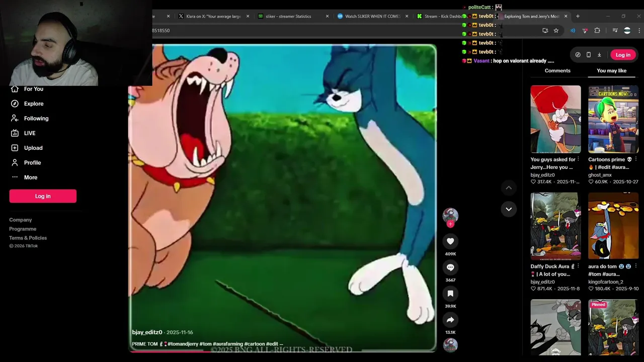Open kingofcartoon_2 creator name
This screenshot has height=362, width=644.
pos(606,282)
